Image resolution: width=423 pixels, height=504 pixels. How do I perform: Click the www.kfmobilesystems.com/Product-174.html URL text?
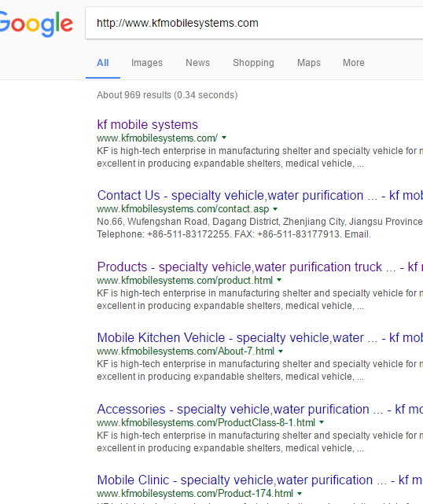pos(195,494)
